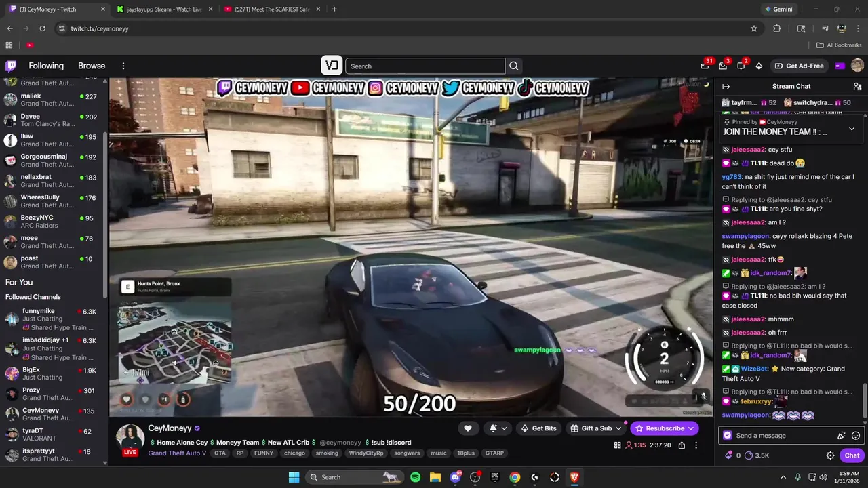
Task: Open the Gift a Sub dropdown
Action: point(596,428)
